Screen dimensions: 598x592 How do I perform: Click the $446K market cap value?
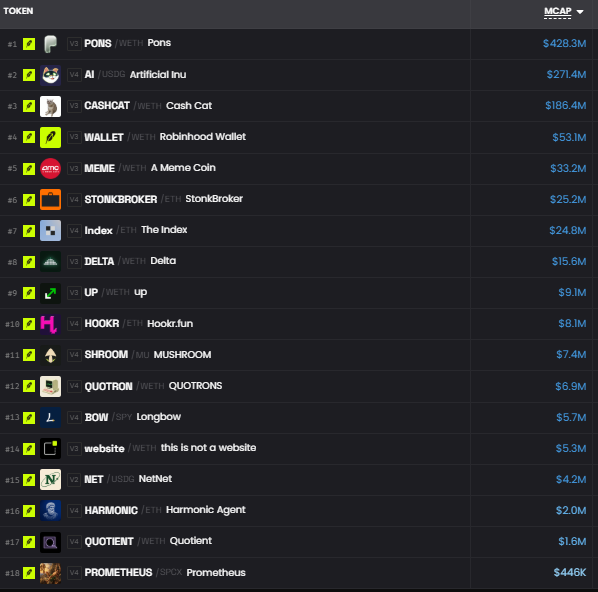click(570, 572)
